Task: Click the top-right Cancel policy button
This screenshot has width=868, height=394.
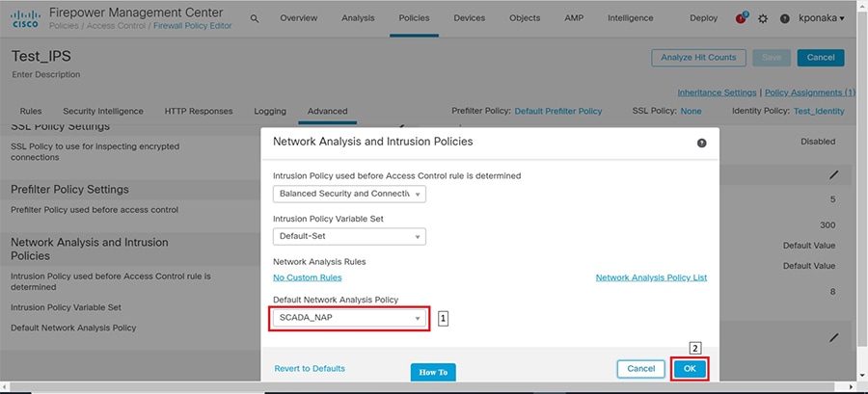Action: (821, 58)
